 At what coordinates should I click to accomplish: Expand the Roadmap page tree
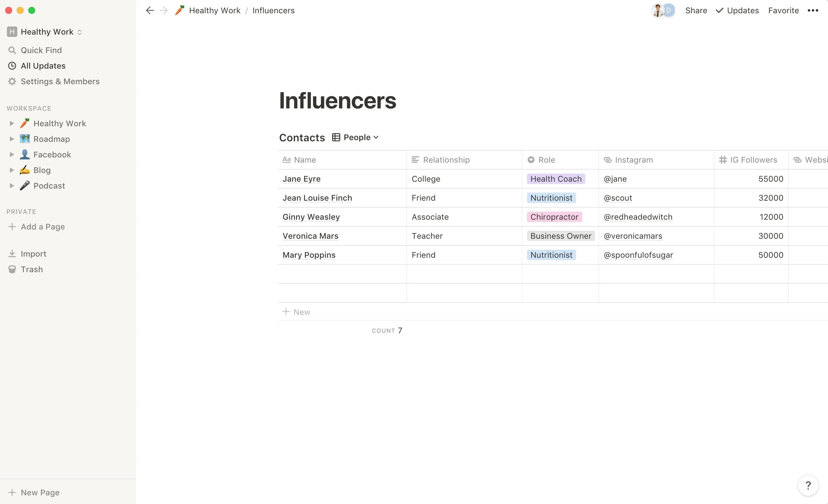coord(12,139)
